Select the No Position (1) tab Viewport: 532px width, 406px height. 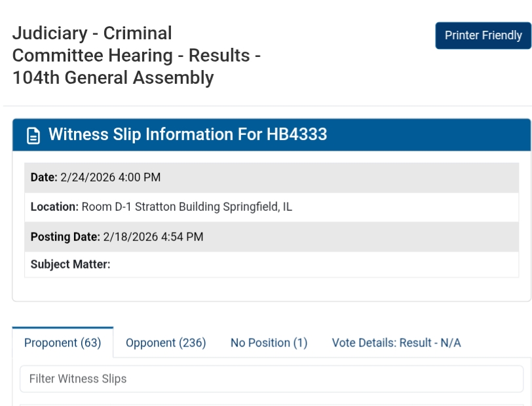[x=269, y=342]
